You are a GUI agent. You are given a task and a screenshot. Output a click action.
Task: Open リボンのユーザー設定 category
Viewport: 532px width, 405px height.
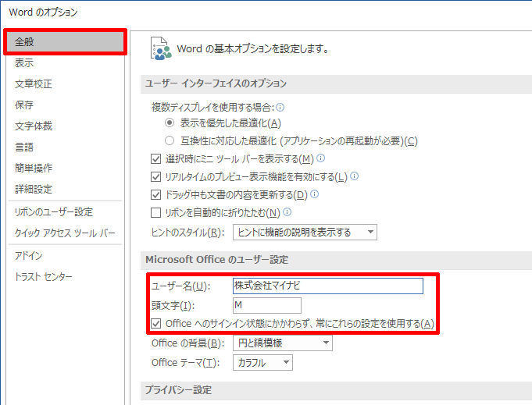coord(54,212)
